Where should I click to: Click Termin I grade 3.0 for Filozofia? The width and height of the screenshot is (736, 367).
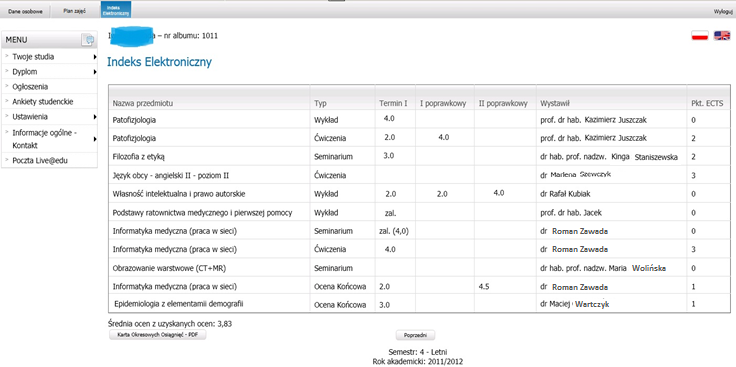pos(389,155)
